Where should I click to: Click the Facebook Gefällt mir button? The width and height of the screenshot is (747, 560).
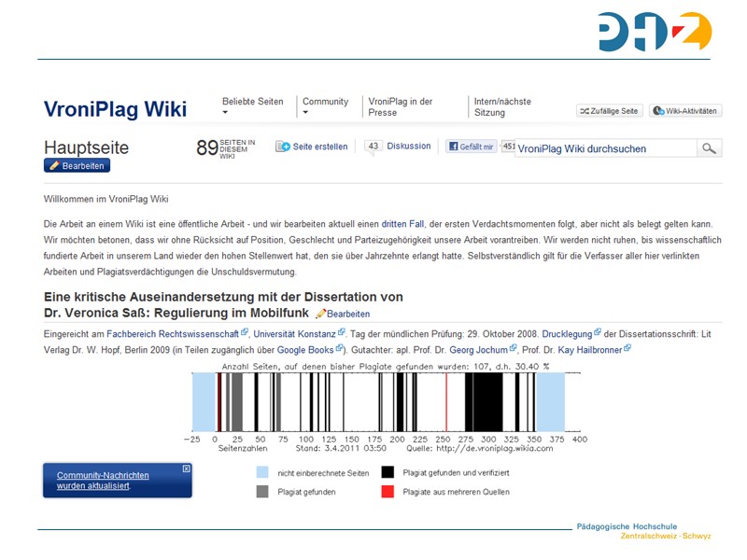(x=471, y=147)
